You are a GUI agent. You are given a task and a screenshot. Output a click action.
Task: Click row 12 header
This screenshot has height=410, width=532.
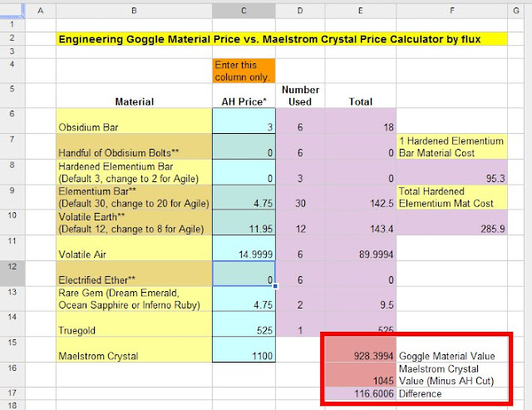[x=12, y=274]
